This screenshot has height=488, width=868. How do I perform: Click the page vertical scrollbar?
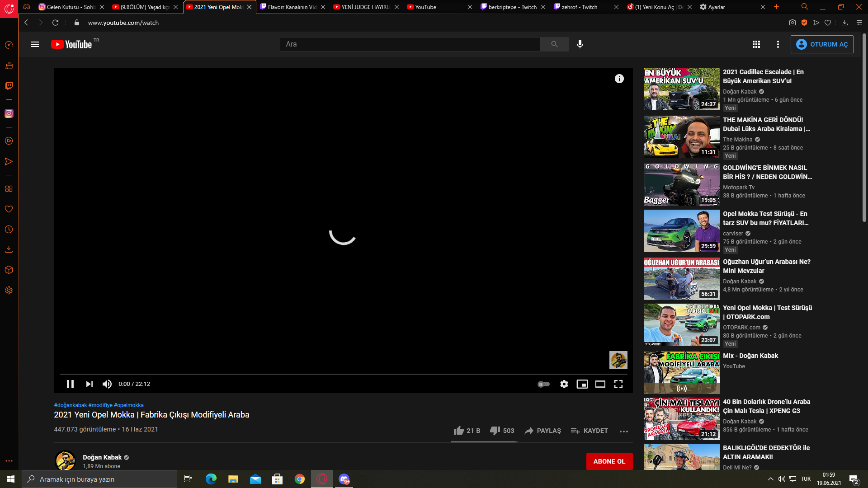(864, 128)
